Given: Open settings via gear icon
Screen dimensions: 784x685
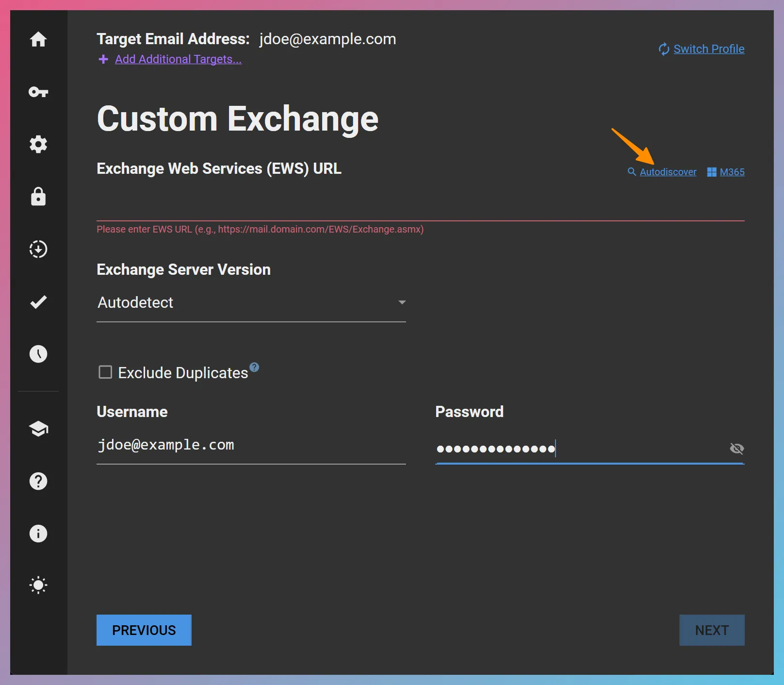Looking at the screenshot, I should pyautogui.click(x=38, y=144).
